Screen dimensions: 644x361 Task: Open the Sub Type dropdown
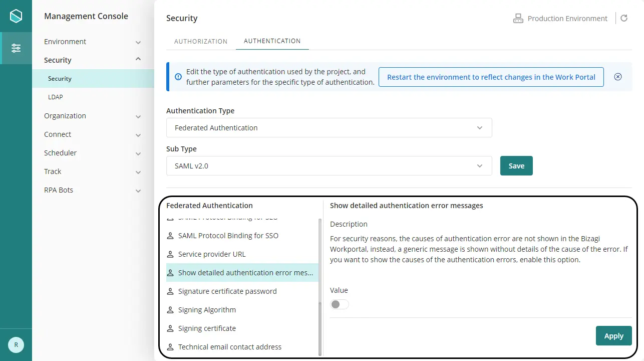pyautogui.click(x=329, y=166)
